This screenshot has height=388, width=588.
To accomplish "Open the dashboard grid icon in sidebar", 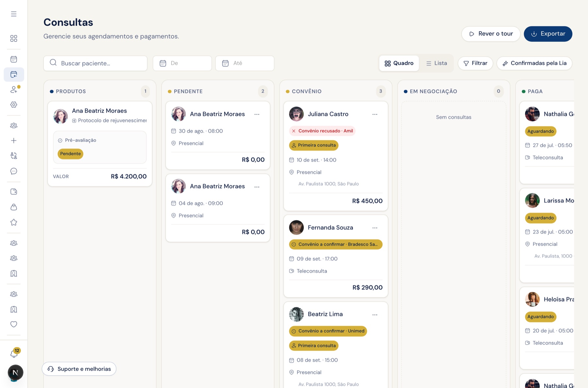I will tap(14, 39).
